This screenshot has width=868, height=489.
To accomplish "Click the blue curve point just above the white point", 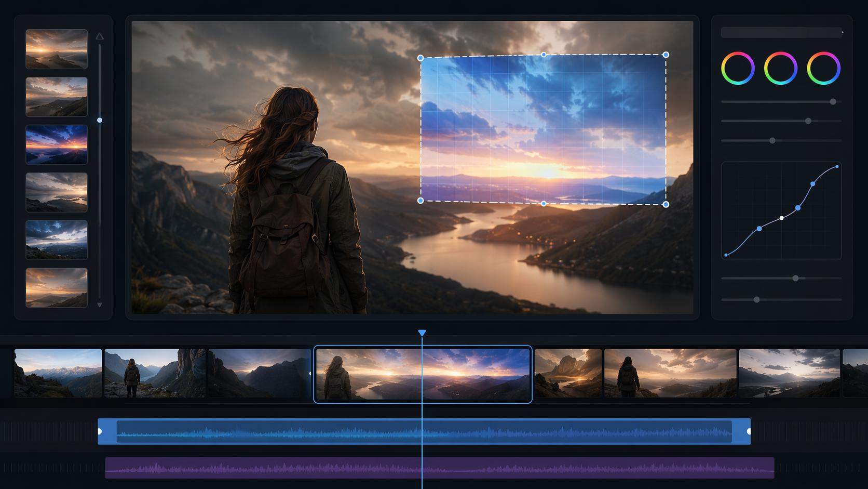I will pos(798,208).
